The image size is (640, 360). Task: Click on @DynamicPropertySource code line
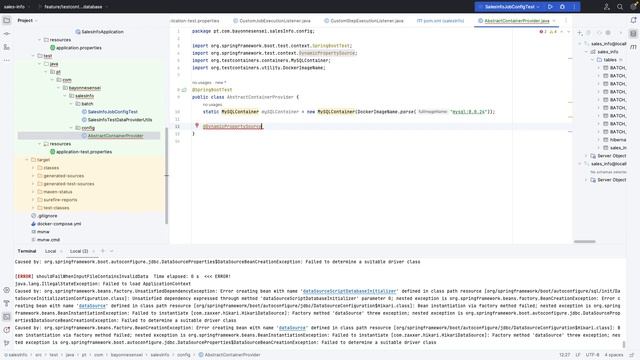click(x=232, y=126)
